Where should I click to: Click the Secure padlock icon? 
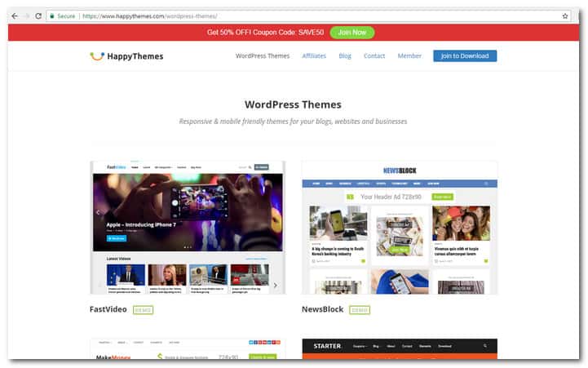(51, 16)
